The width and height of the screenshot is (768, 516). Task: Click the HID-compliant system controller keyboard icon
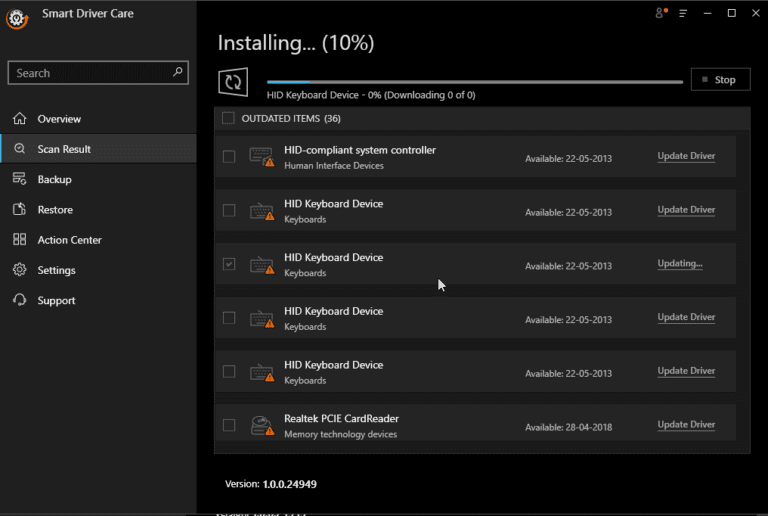pos(261,157)
